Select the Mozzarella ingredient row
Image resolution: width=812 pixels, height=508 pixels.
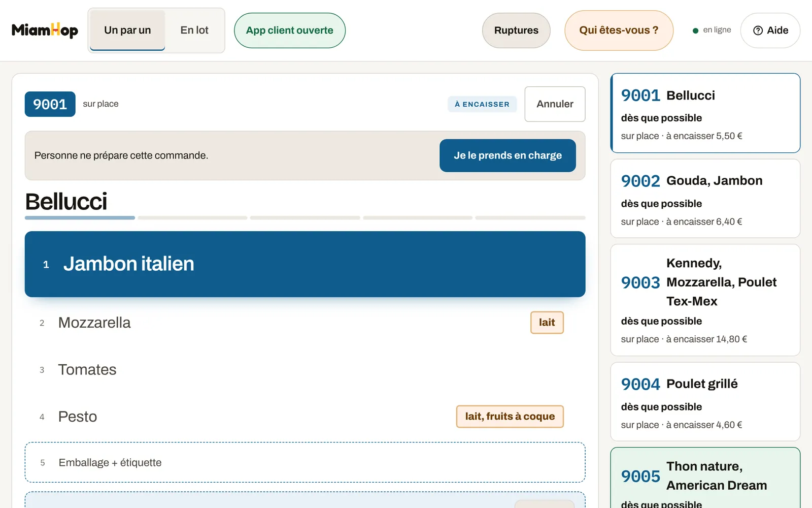[305, 323]
